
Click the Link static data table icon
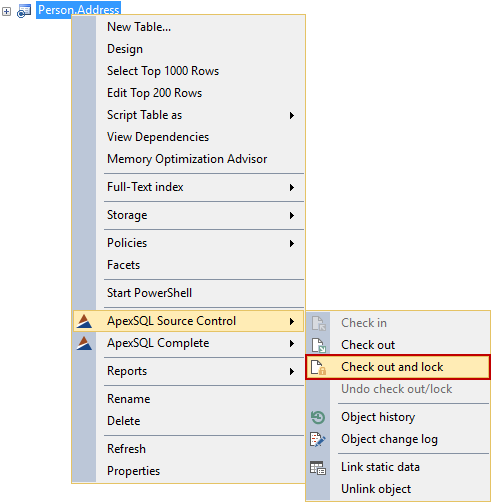click(318, 467)
